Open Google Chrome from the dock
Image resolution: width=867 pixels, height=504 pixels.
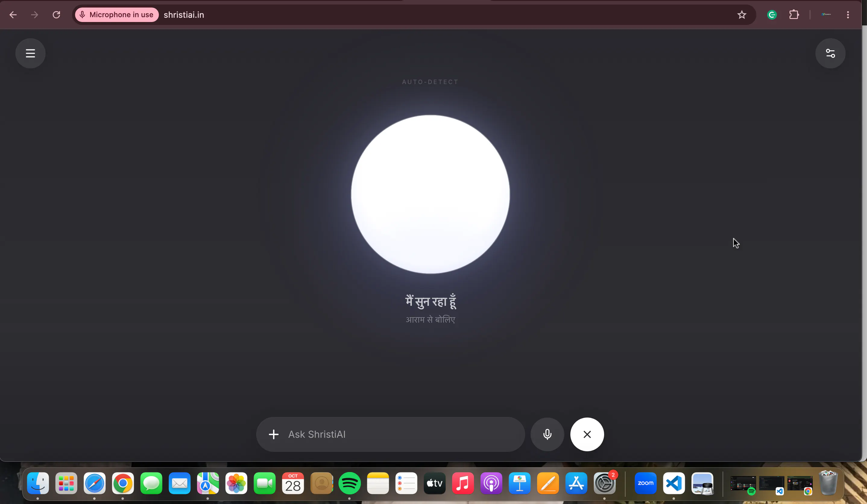(123, 483)
